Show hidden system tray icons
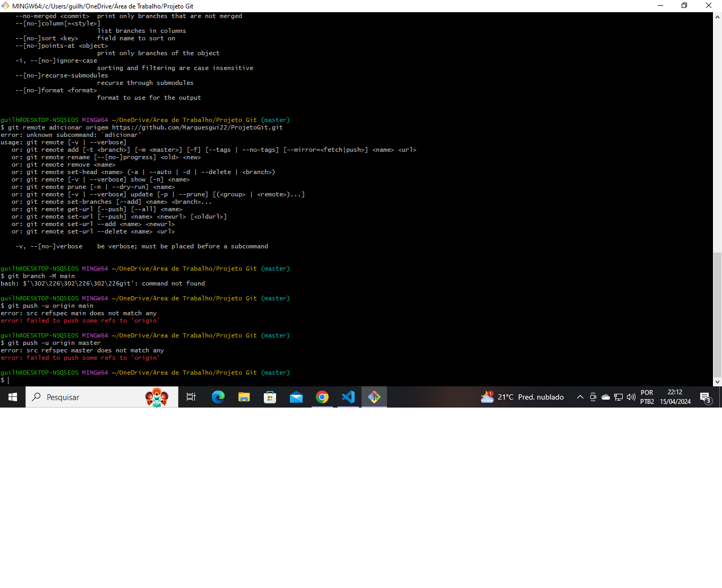The image size is (722, 588). point(580,397)
